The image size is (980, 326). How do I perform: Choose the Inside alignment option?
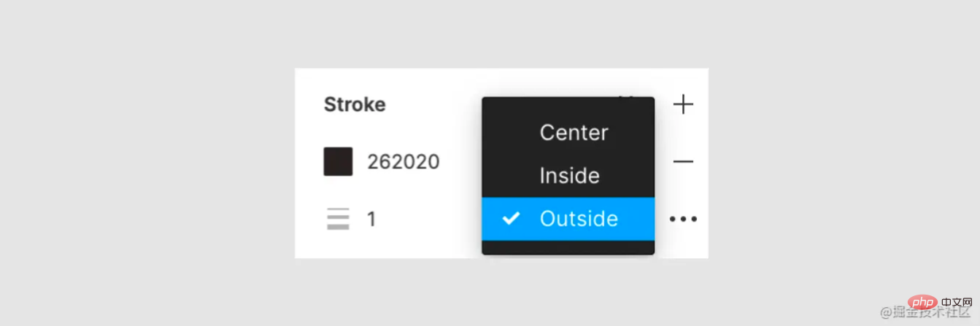569,176
